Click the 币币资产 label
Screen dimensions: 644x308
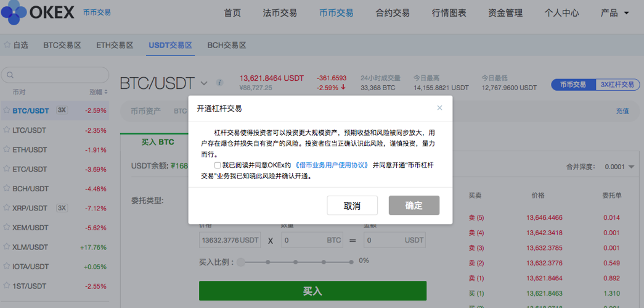(145, 110)
